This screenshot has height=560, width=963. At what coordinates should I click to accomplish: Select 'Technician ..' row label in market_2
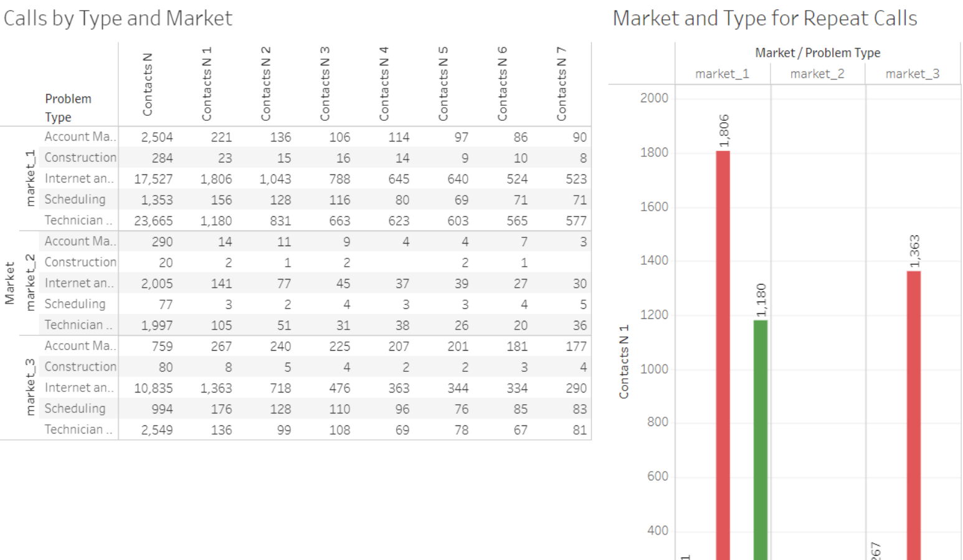coord(78,325)
